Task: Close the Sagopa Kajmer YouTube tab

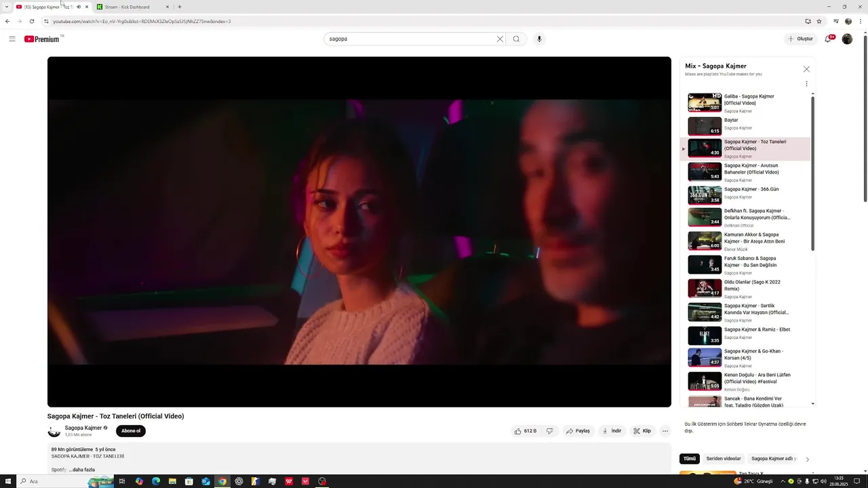Action: coord(87,7)
